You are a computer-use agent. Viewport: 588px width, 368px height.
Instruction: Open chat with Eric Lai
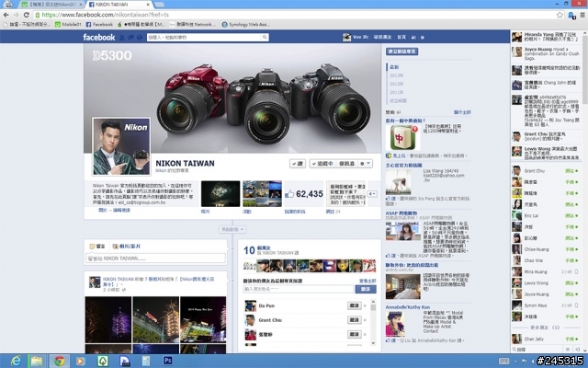547,215
